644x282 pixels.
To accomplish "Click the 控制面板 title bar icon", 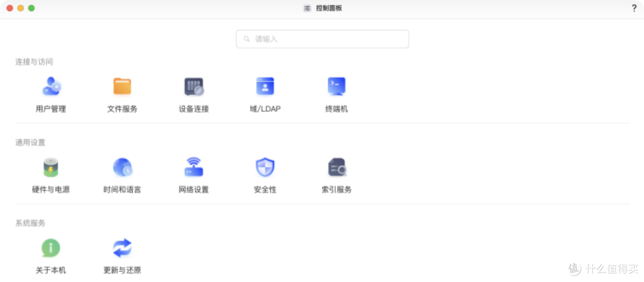I will coord(307,8).
